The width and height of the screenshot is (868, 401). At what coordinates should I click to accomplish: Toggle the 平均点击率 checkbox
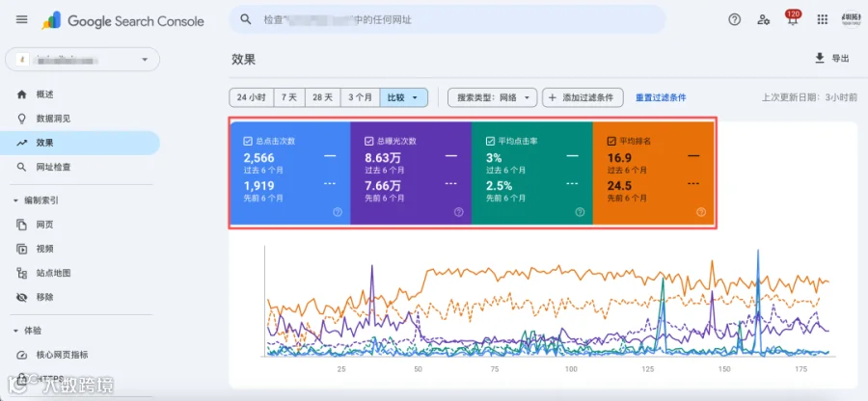[490, 141]
